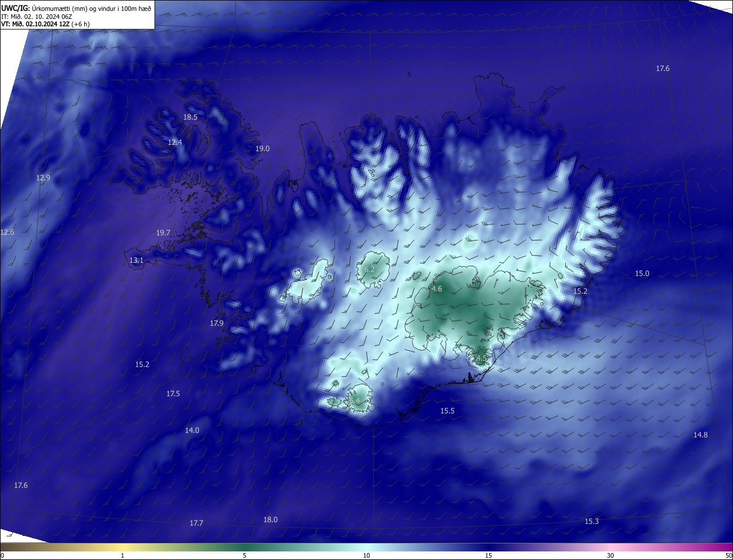This screenshot has width=733, height=560.
Task: Click the 17.9 value label
Action: click(x=216, y=323)
